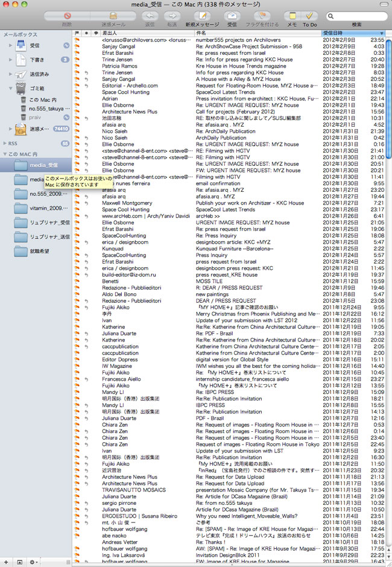Expand the 送信済み disclosure triangle
Screen dimensions: 392x567
pyautogui.click(x=10, y=74)
